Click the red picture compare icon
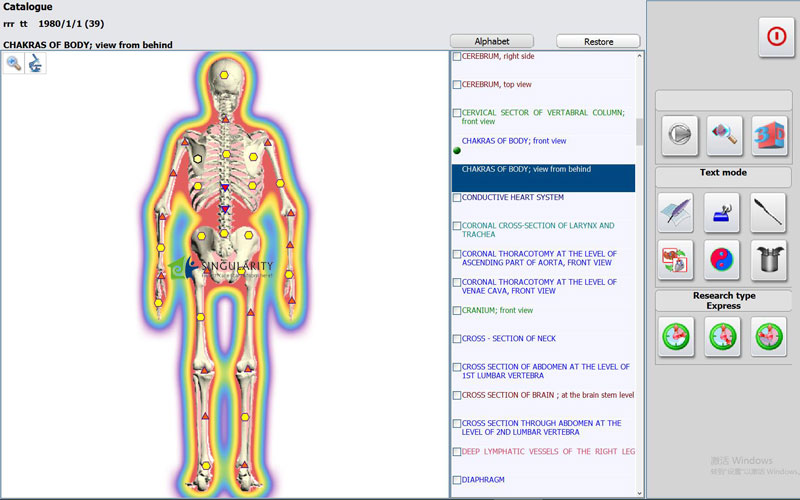This screenshot has width=800, height=500. (x=676, y=260)
